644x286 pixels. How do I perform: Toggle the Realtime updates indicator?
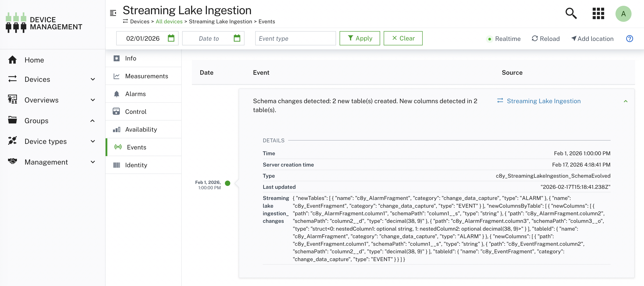click(503, 39)
